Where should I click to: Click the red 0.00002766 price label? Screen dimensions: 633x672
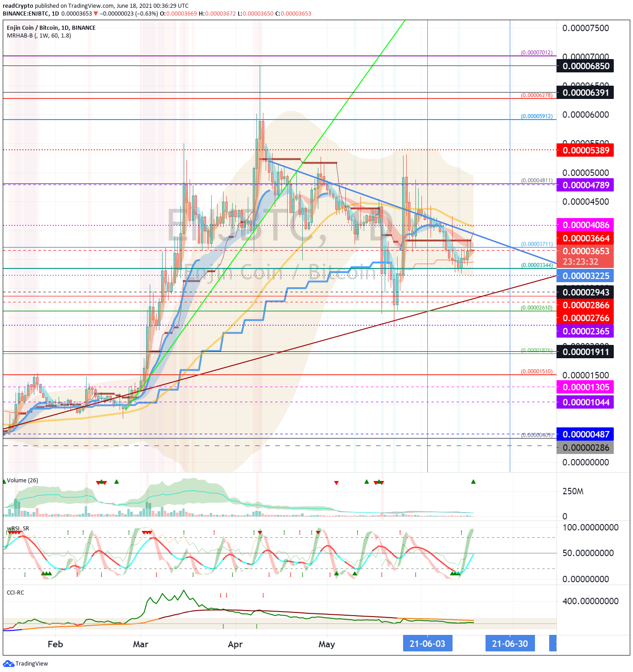tap(585, 318)
